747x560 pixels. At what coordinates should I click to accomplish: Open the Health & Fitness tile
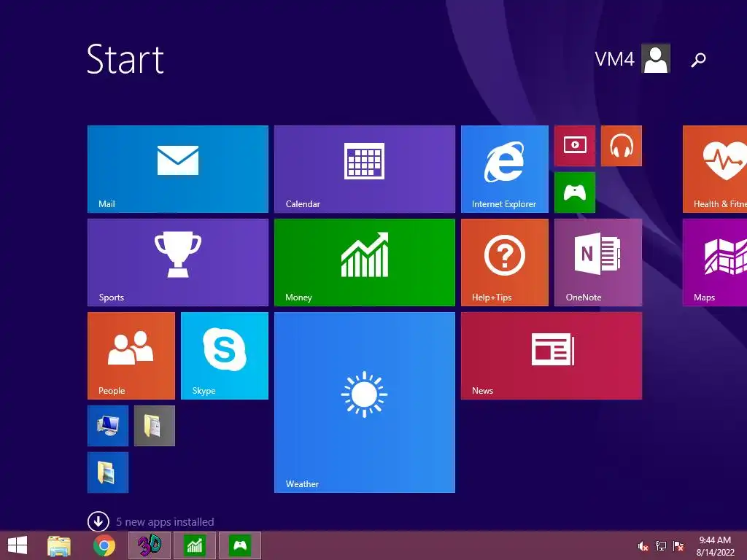pos(715,169)
